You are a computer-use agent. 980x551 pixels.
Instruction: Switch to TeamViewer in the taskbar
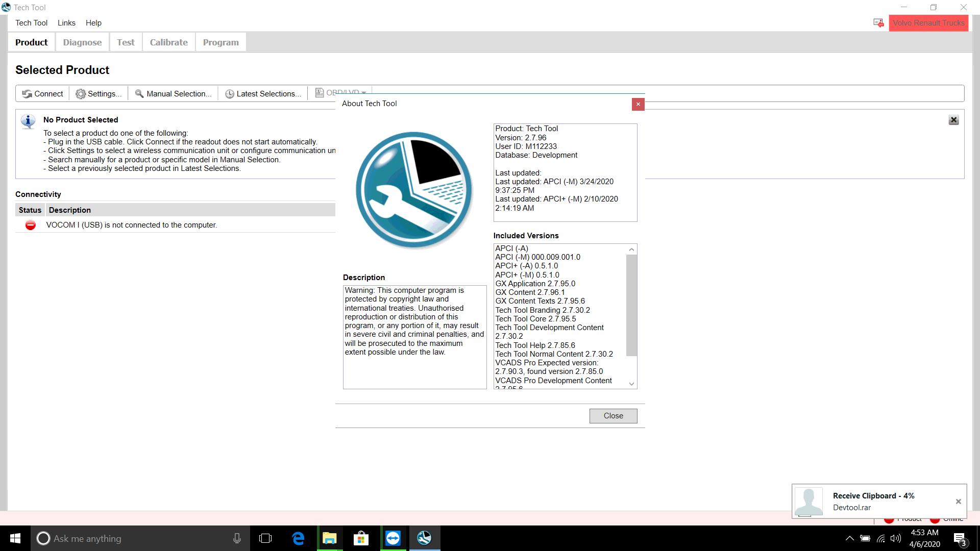coord(393,538)
